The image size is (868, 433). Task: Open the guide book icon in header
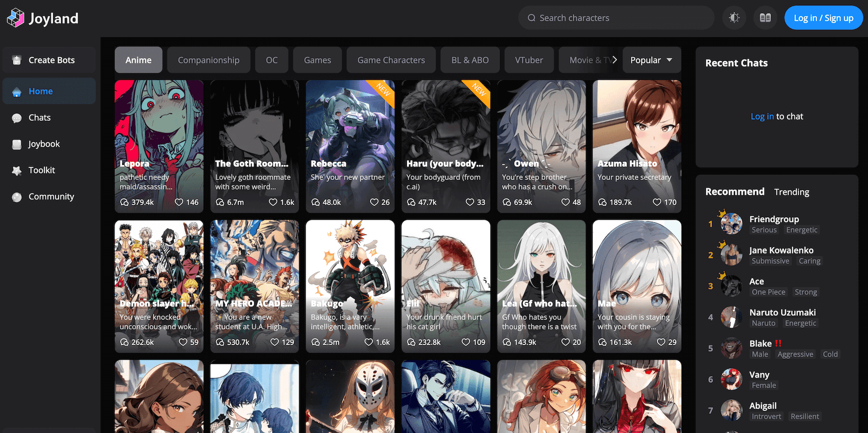765,18
